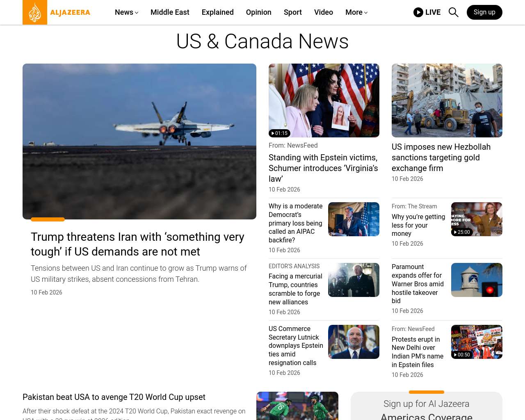The width and height of the screenshot is (525, 420).
Task: Click the 'US & Canada News' page heading
Action: pyautogui.click(x=262, y=41)
